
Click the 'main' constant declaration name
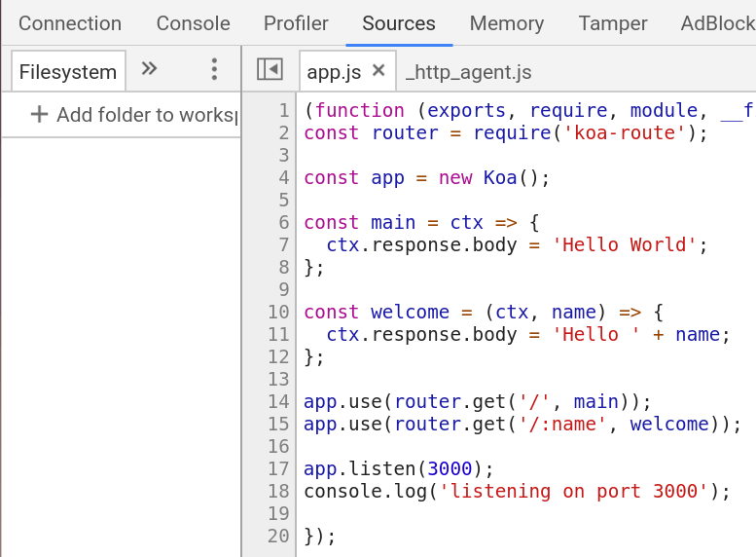click(393, 223)
